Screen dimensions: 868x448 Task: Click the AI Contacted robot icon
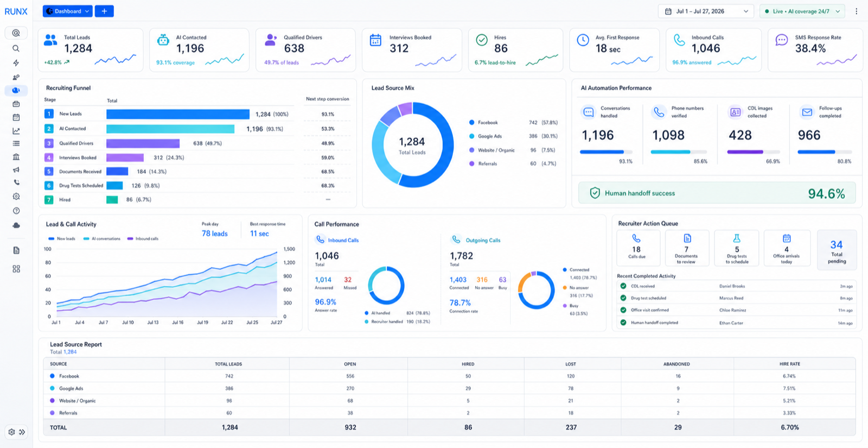[163, 40]
